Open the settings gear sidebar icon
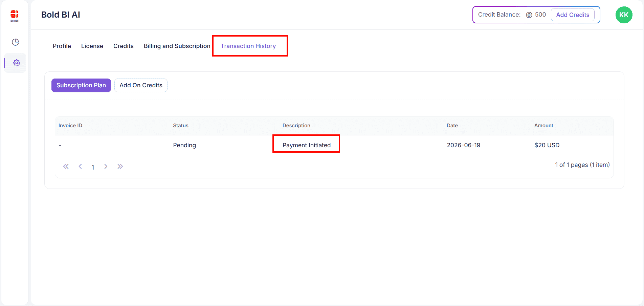The width and height of the screenshot is (644, 306). pos(17,63)
